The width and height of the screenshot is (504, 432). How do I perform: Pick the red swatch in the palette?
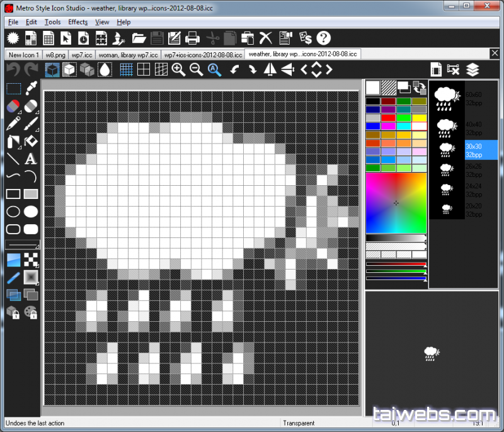388,118
